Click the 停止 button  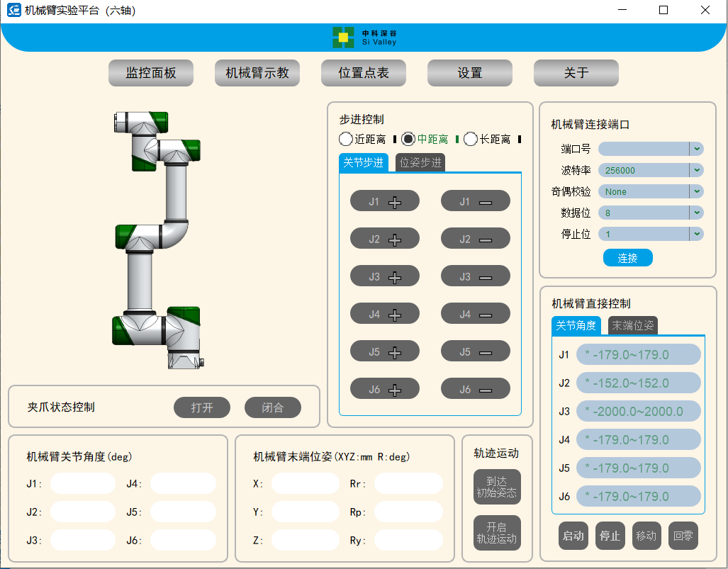click(x=610, y=536)
